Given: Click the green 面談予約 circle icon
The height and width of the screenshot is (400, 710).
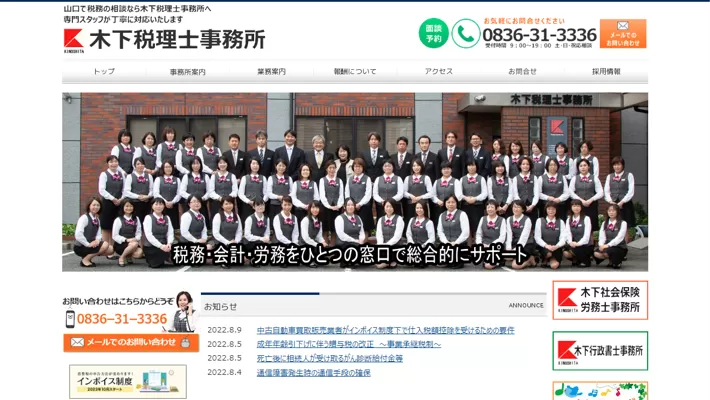Looking at the screenshot, I should tap(433, 33).
